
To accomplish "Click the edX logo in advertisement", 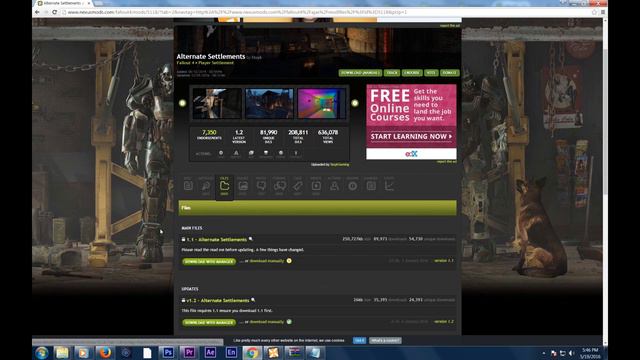I will click(x=411, y=154).
